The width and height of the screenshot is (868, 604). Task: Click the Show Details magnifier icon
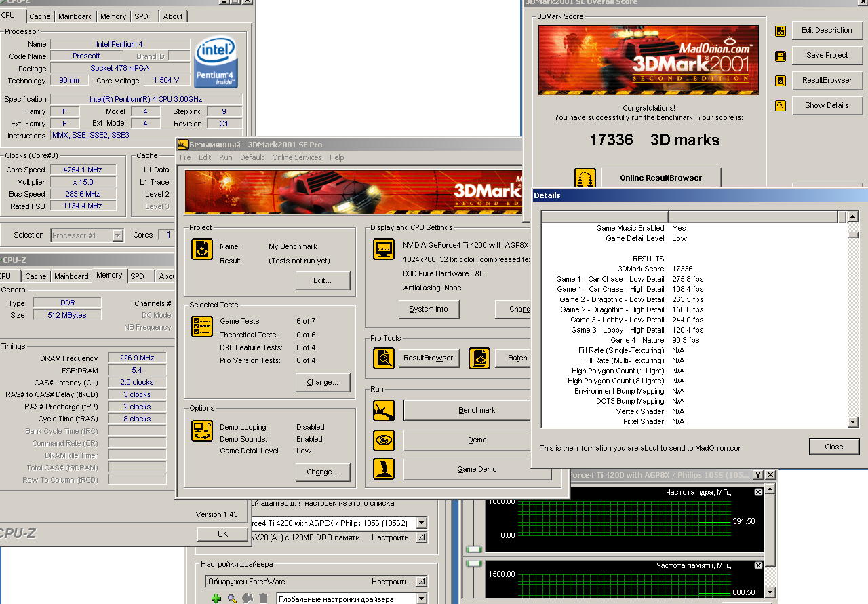tap(781, 106)
